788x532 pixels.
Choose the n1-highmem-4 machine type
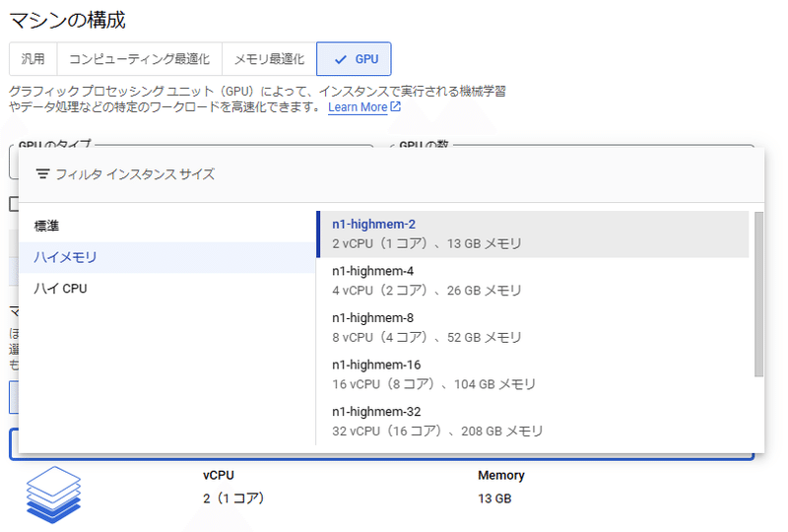pos(533,281)
